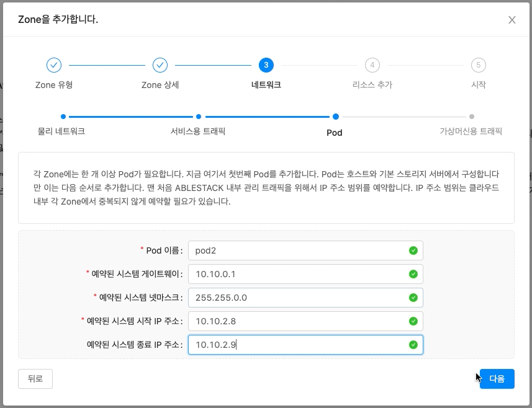
Task: Select the blue Pod progress dot
Action: [335, 116]
